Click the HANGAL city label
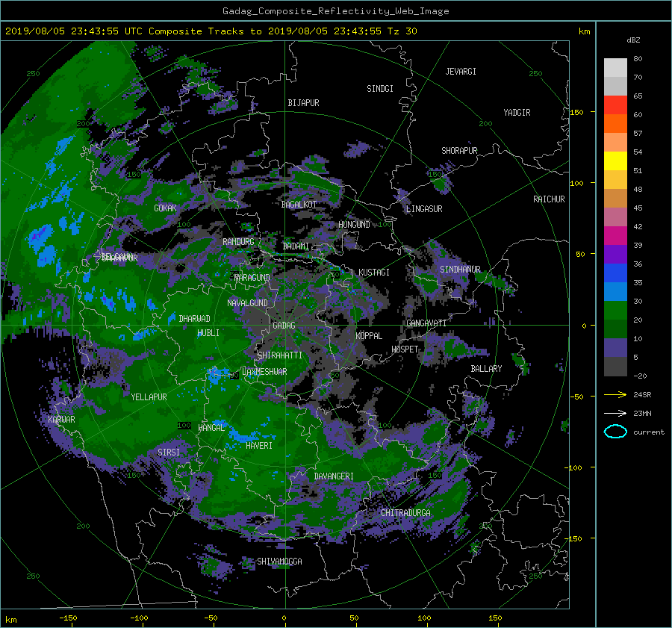This screenshot has height=628, width=672. 211,428
